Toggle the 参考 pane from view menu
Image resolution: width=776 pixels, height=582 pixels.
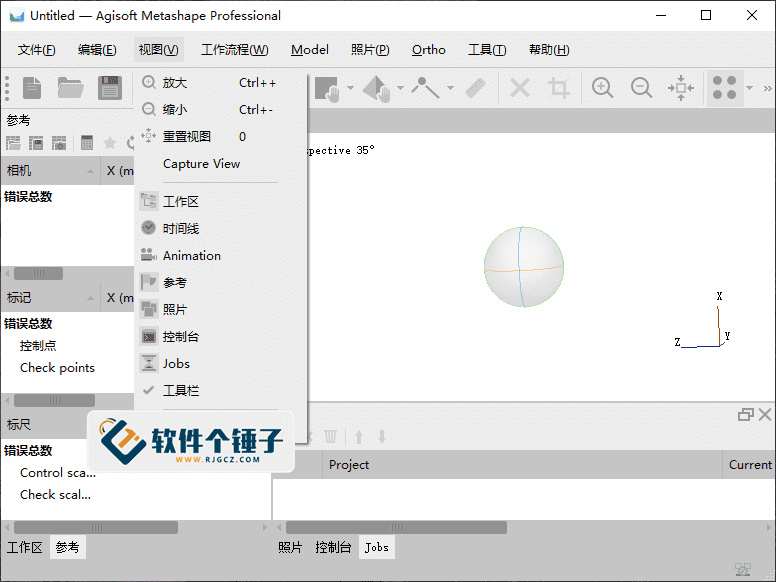[220, 282]
